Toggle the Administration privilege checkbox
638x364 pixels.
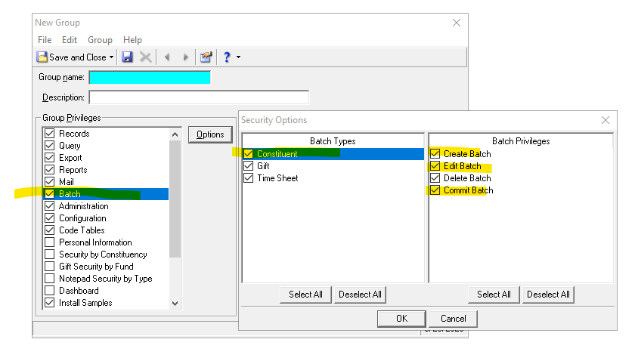pos(50,206)
